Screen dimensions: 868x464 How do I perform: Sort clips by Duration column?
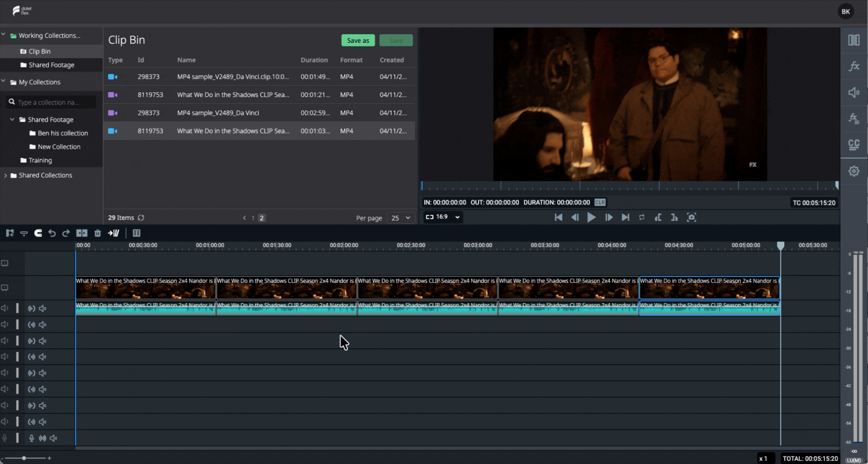click(314, 60)
